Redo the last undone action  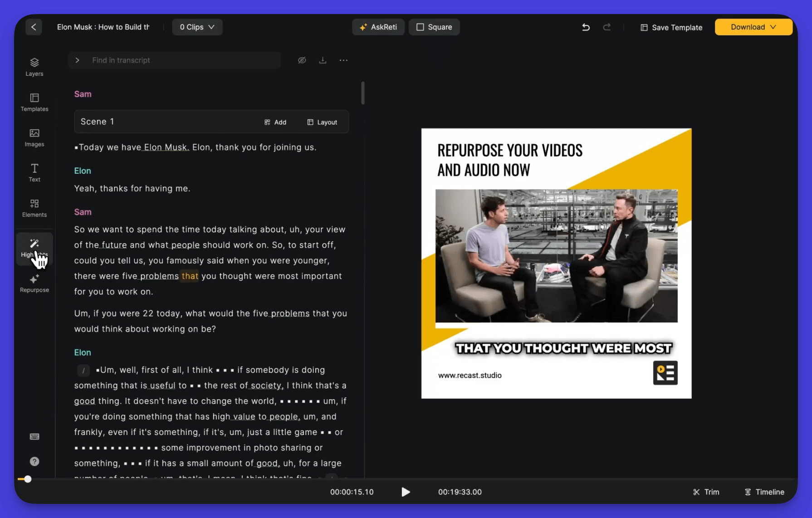[x=607, y=27]
